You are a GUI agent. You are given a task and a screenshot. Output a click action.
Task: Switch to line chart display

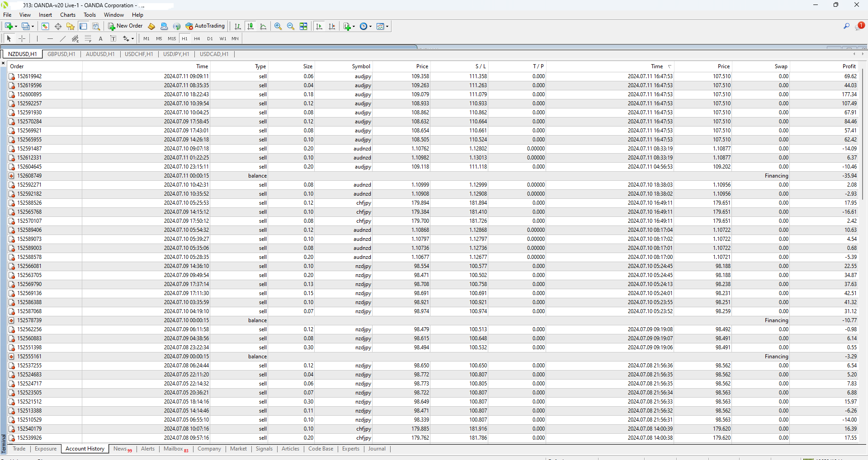(263, 26)
